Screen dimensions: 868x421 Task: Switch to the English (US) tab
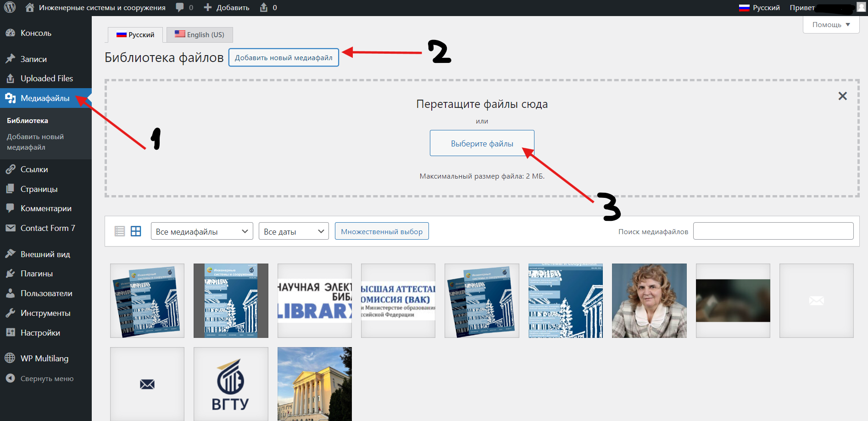200,35
